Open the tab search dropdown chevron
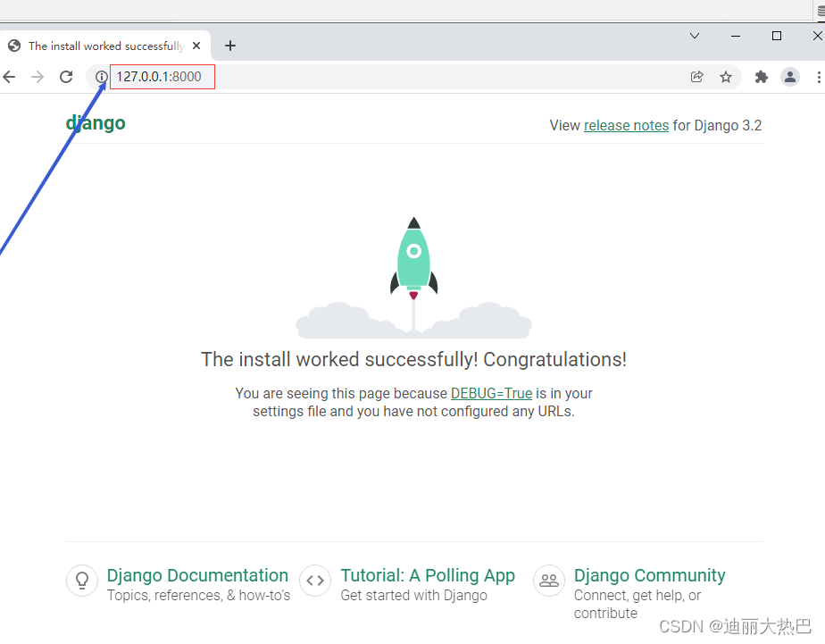 (x=695, y=36)
